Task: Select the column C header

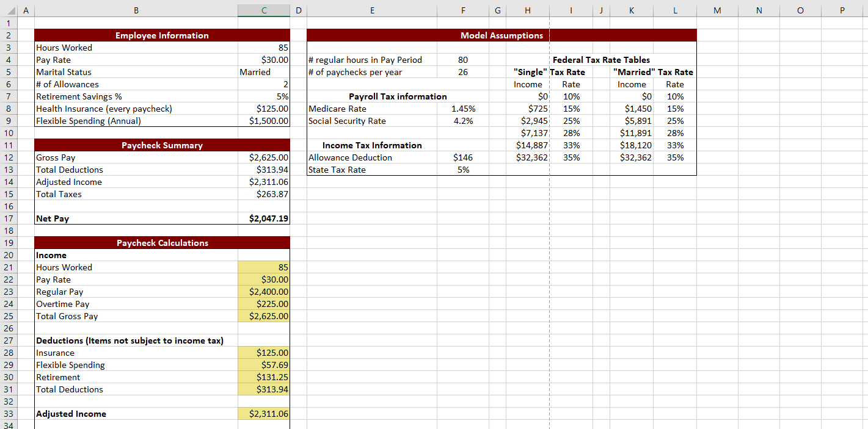Action: coord(263,10)
